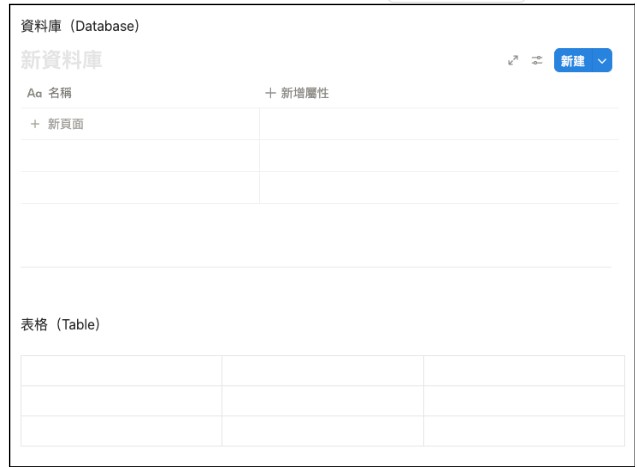The image size is (637, 467).
Task: Click the blue 新建 button
Action: (x=573, y=61)
